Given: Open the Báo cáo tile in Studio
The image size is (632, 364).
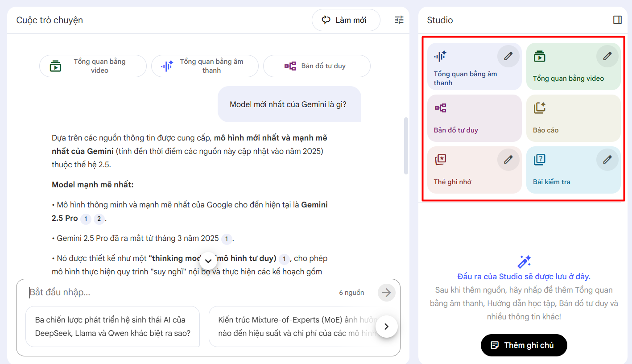Looking at the screenshot, I should pyautogui.click(x=573, y=118).
